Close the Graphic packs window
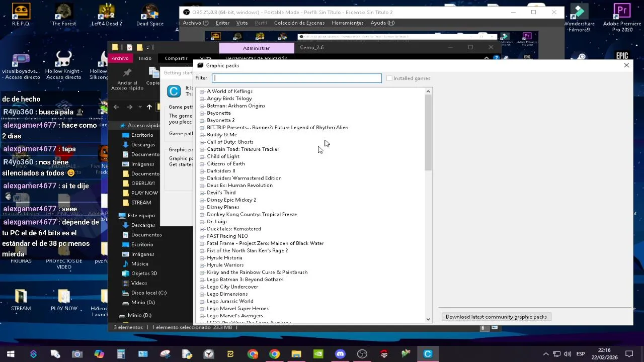 pos(626,65)
